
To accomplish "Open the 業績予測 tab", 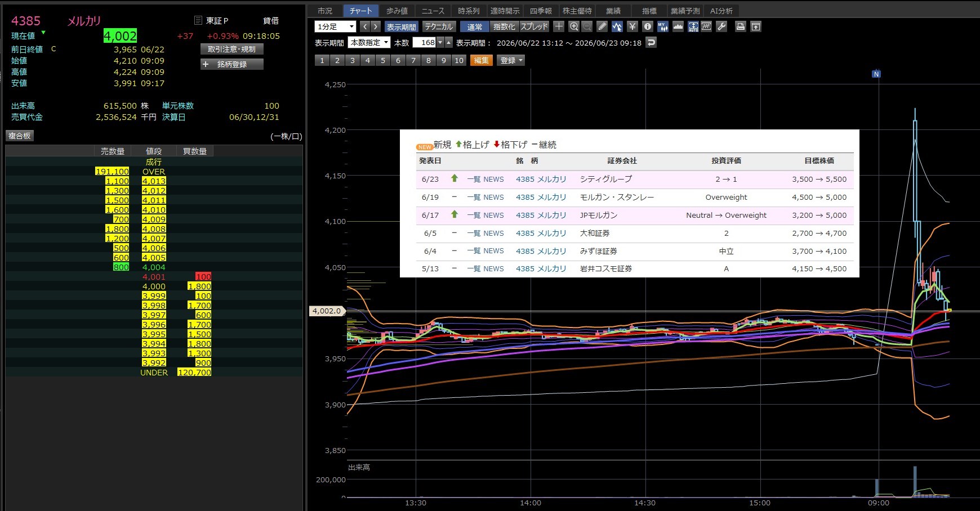I will [x=685, y=11].
